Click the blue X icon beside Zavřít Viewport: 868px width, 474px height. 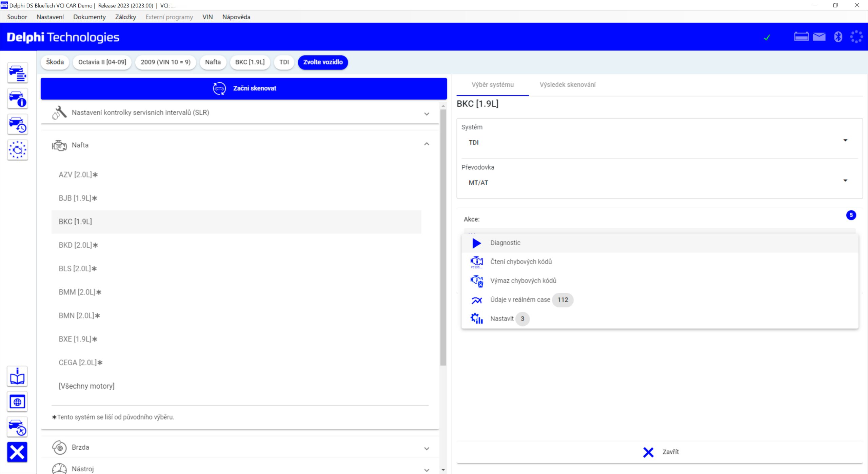click(x=648, y=452)
